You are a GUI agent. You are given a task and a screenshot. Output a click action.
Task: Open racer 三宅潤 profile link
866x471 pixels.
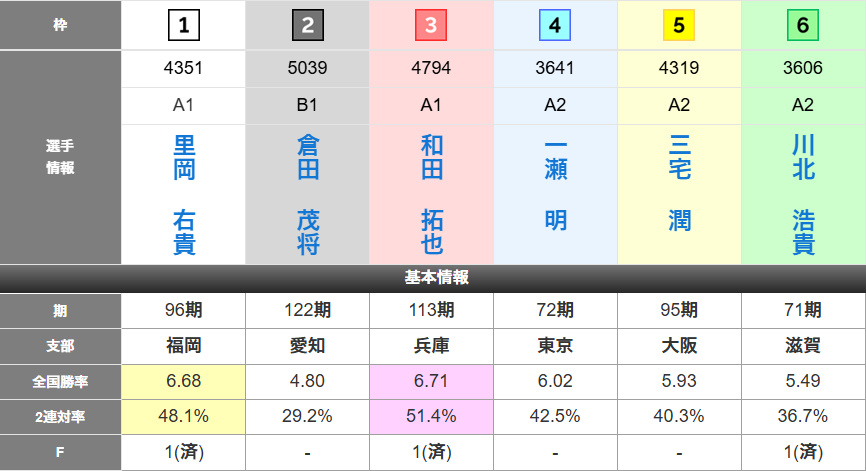(679, 183)
